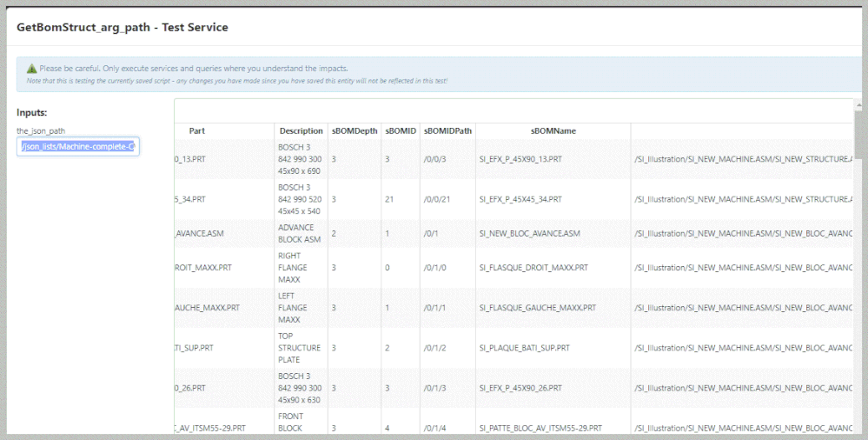Click the Part cell ending 5_34.PRT
Viewport: 868px width, 440px height.
[x=190, y=199]
